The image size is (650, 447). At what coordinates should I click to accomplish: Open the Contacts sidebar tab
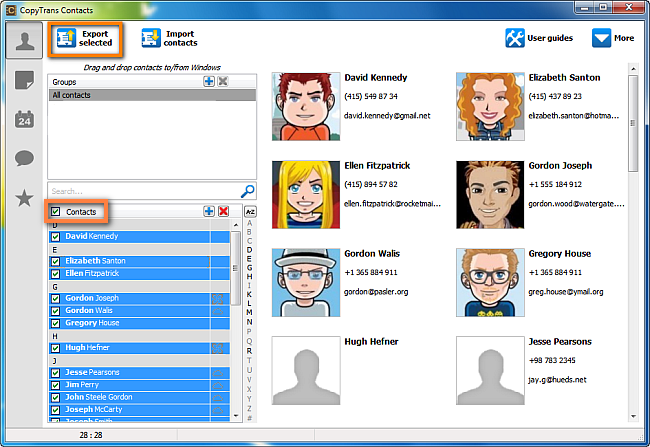pos(24,41)
